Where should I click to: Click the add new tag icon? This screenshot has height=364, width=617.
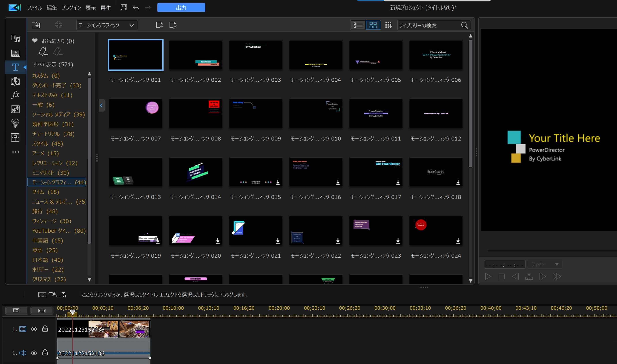[43, 51]
